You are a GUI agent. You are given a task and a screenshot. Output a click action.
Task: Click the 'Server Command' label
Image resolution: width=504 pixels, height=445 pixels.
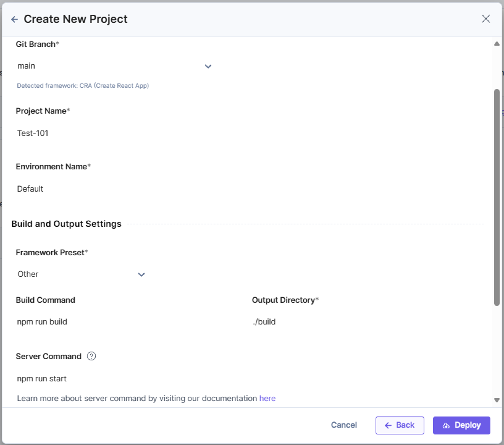click(x=49, y=356)
